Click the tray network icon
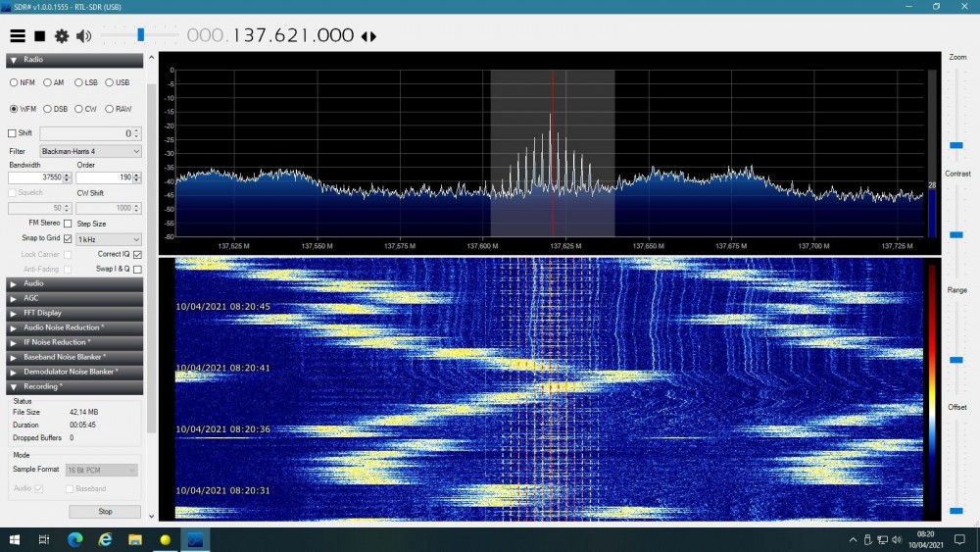Screen dimensions: 980x552 tap(883, 539)
